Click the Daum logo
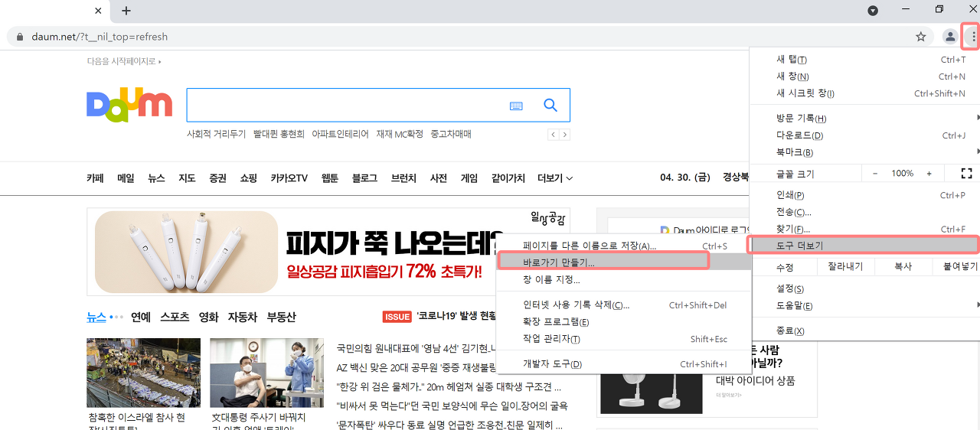Image resolution: width=980 pixels, height=430 pixels. point(129,105)
